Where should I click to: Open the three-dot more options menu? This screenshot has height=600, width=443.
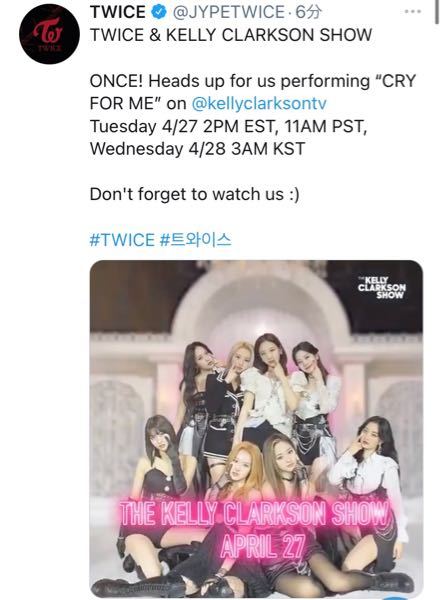coord(413,11)
